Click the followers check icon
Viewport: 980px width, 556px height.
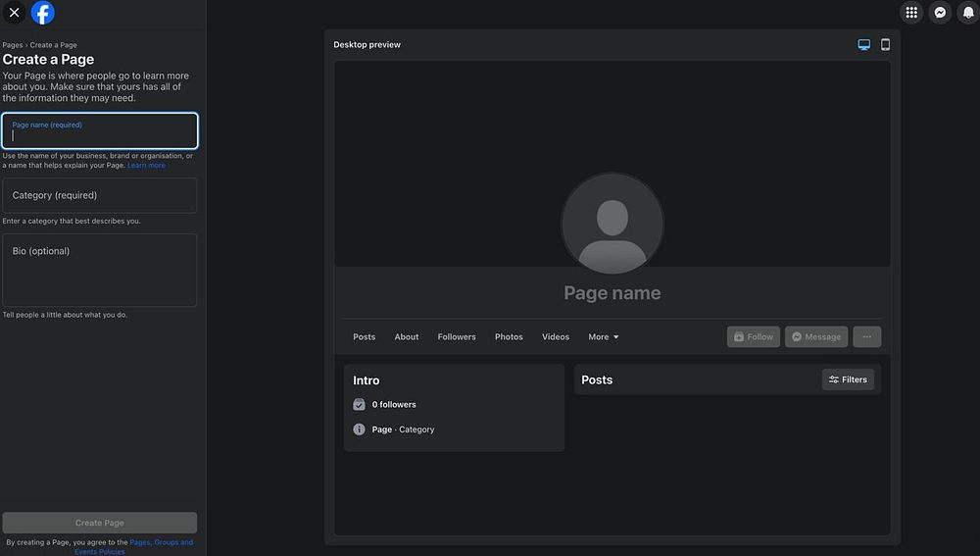(x=359, y=405)
